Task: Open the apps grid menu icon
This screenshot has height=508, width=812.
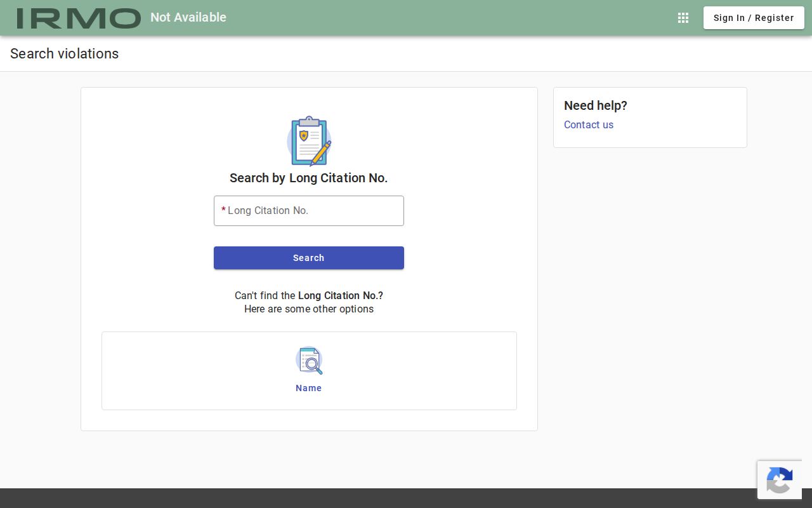Action: 683,18
